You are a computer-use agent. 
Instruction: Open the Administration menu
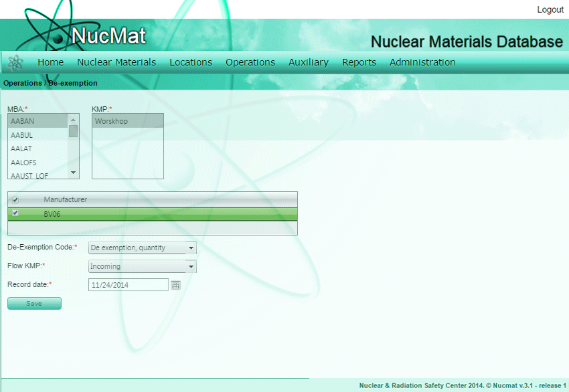click(x=422, y=62)
